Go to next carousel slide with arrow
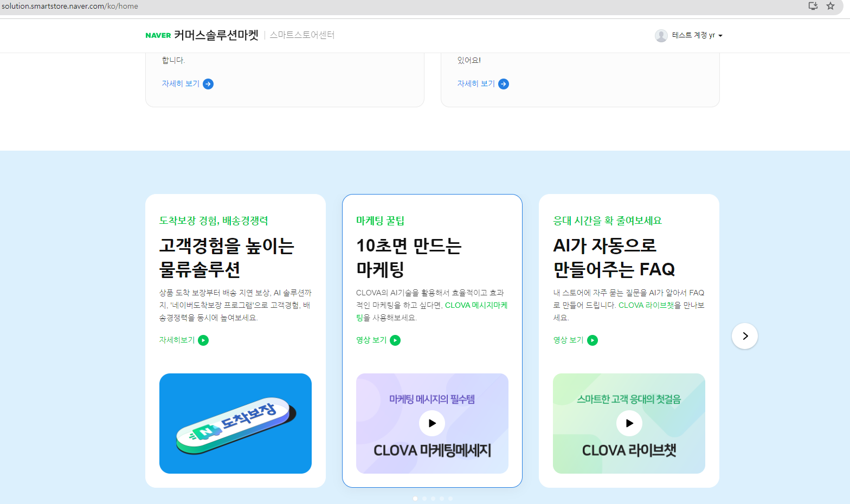Viewport: 850px width, 504px height. click(745, 336)
